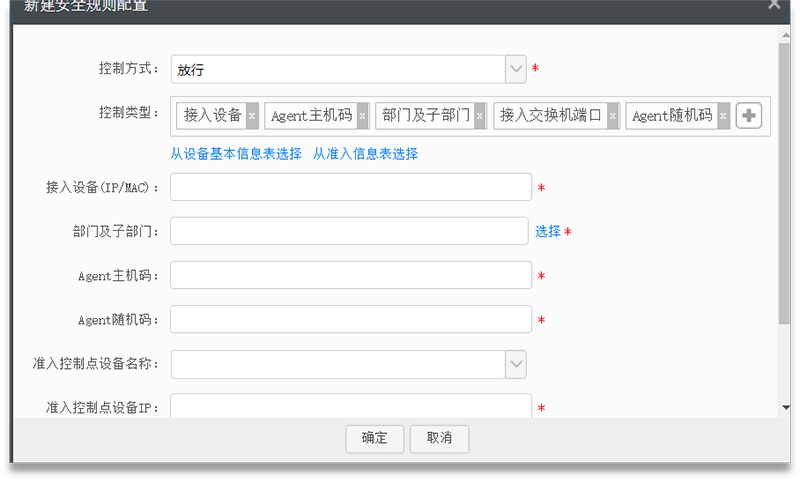
Task: Close the 新建安全规则配置 dialog
Action: click(774, 5)
